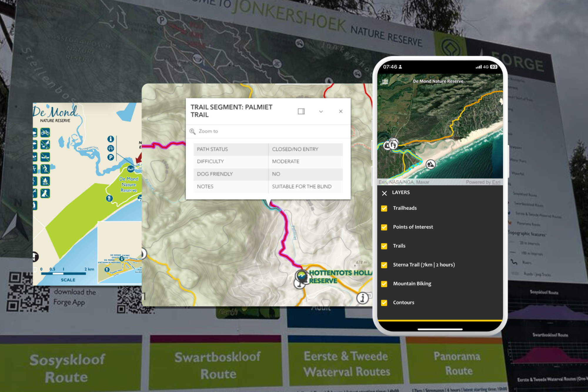588x392 pixels.
Task: Toggle off the Mountain Biking layer
Action: (x=384, y=283)
